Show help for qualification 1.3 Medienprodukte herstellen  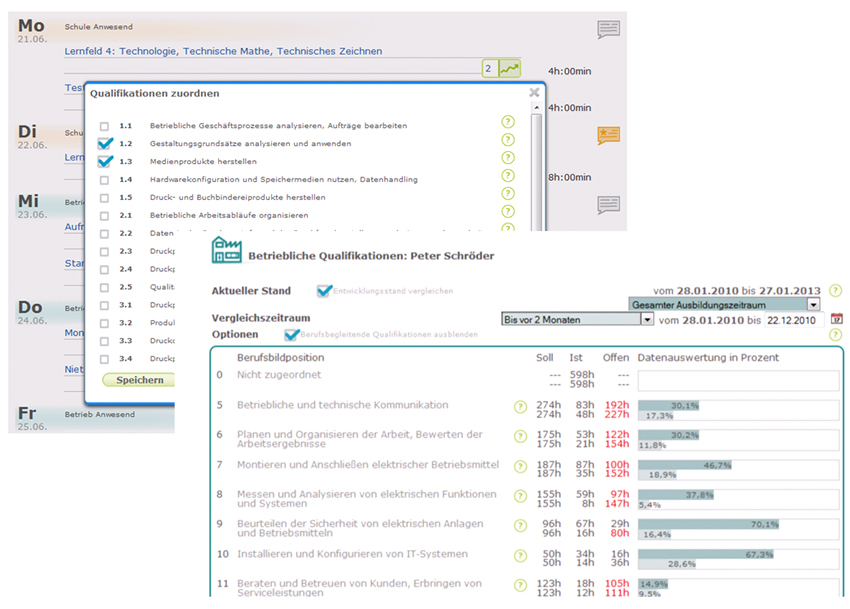[x=507, y=158]
